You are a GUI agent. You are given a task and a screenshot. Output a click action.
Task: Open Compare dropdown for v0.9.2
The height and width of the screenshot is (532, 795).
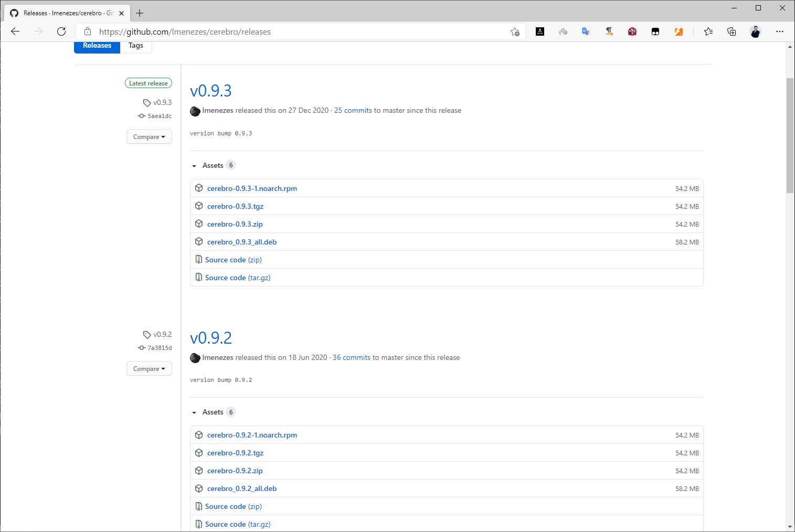click(149, 369)
